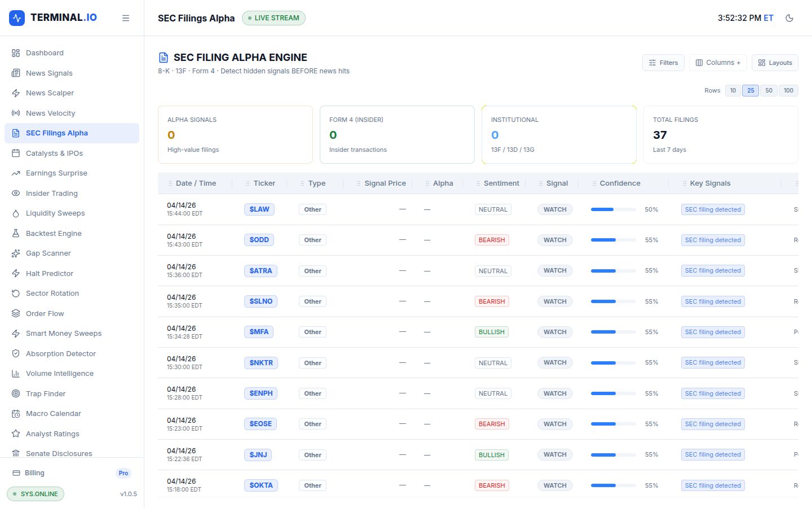Click the Earnings Surprise trend icon
Image resolution: width=812 pixels, height=508 pixels.
coord(16,173)
